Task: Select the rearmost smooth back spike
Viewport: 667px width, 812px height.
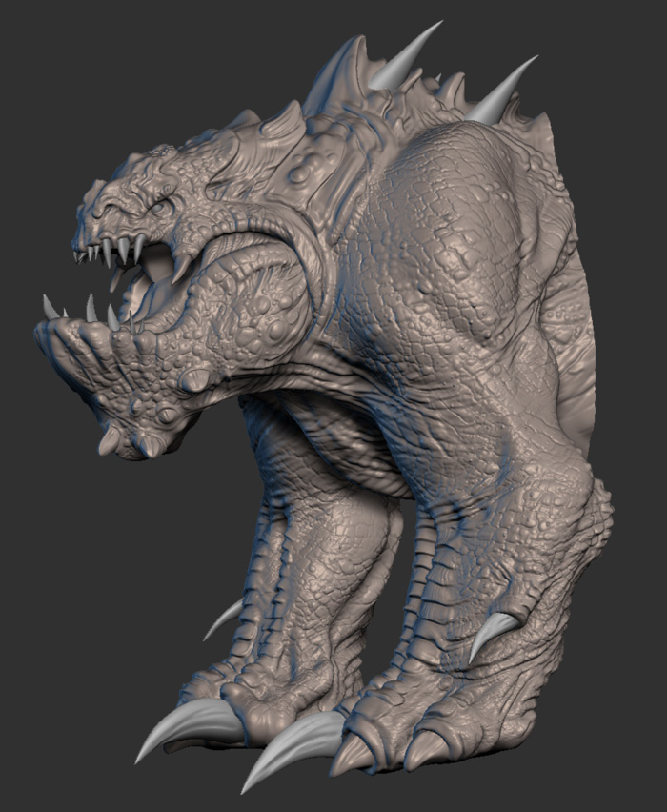Action: pyautogui.click(x=500, y=91)
